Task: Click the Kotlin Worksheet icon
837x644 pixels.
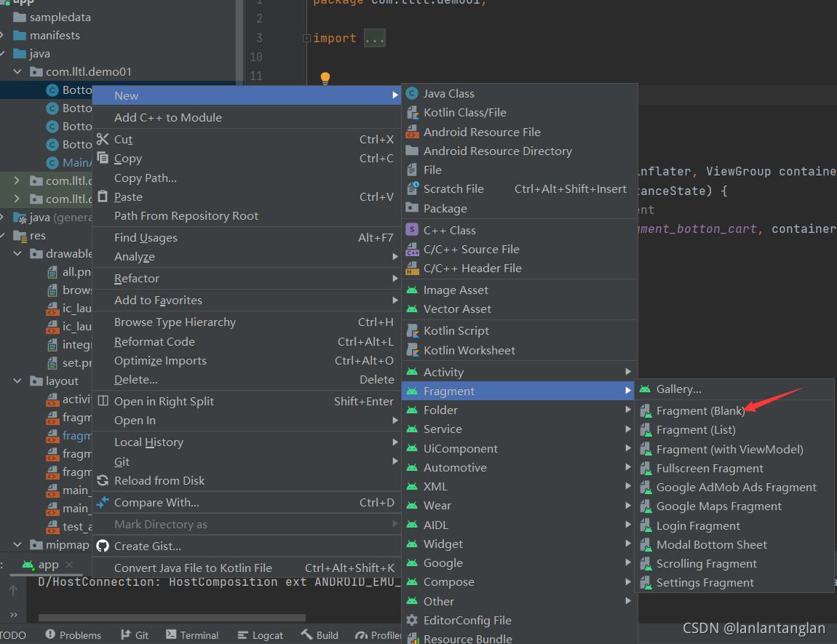Action: click(412, 350)
